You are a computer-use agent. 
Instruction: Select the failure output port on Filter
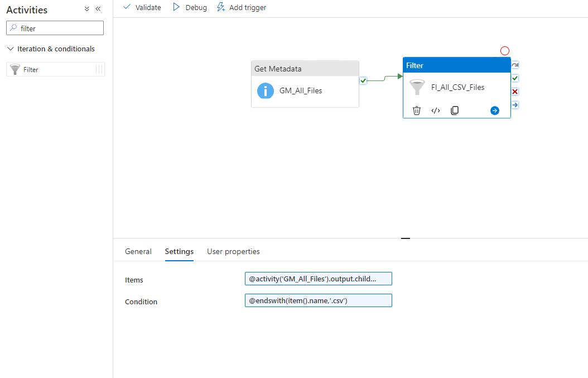coord(514,91)
